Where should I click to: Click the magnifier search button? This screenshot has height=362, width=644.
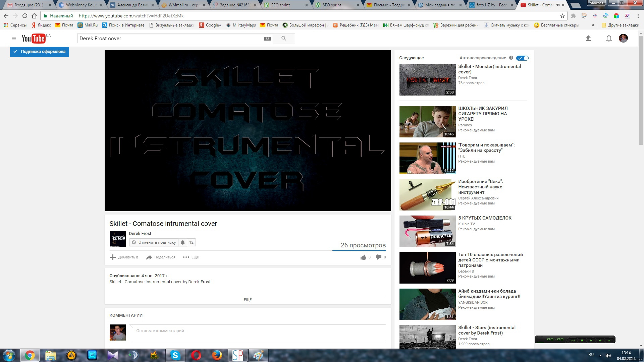coord(284,39)
